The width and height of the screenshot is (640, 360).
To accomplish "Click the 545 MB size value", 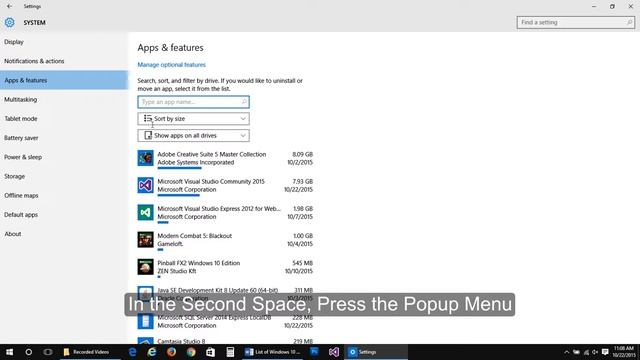I will tap(302, 263).
